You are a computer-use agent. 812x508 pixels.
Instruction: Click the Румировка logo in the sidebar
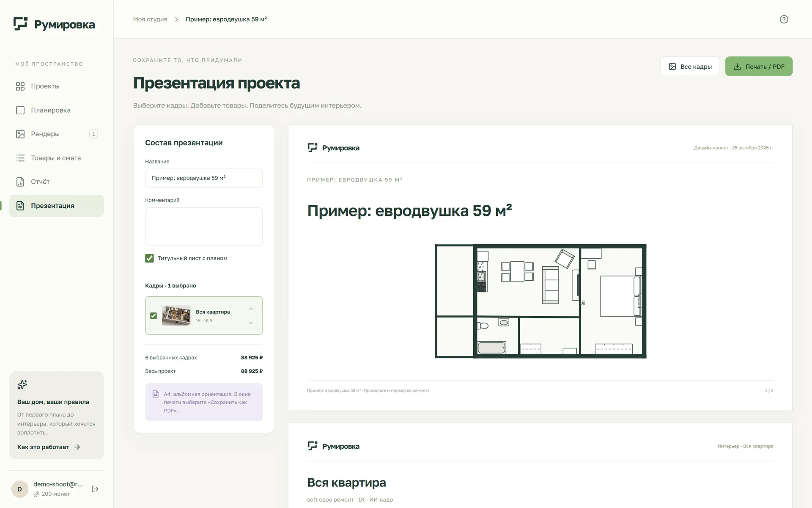[54, 24]
